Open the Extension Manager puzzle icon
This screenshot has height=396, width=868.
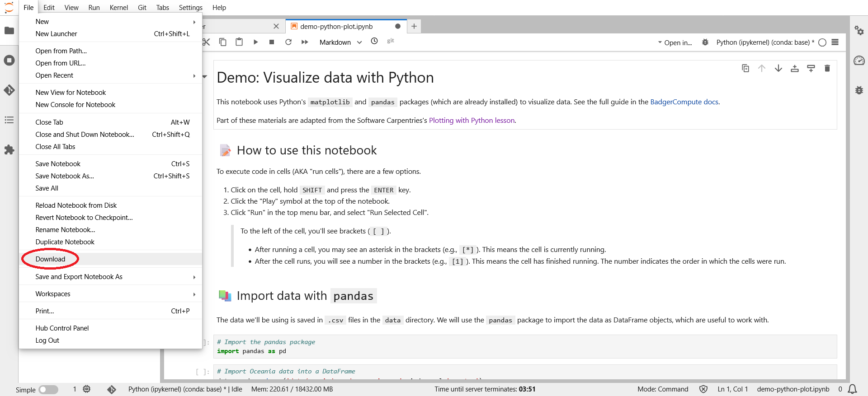coord(9,150)
